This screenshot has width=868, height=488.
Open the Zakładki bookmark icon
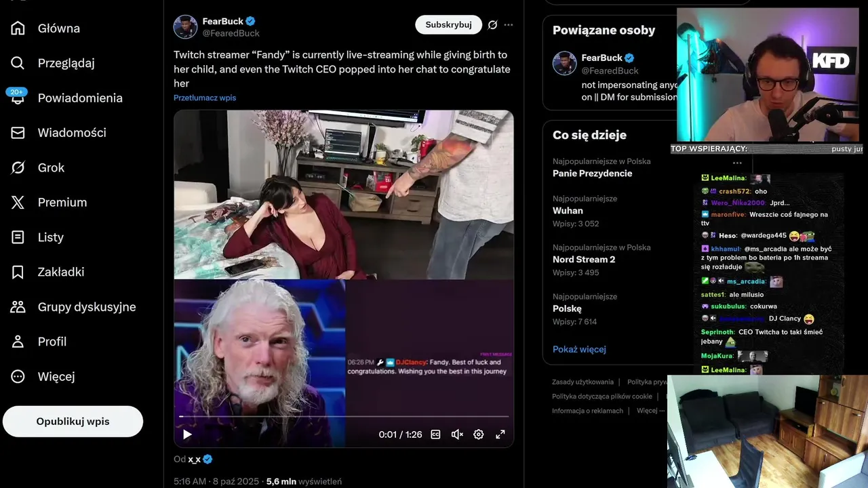18,272
